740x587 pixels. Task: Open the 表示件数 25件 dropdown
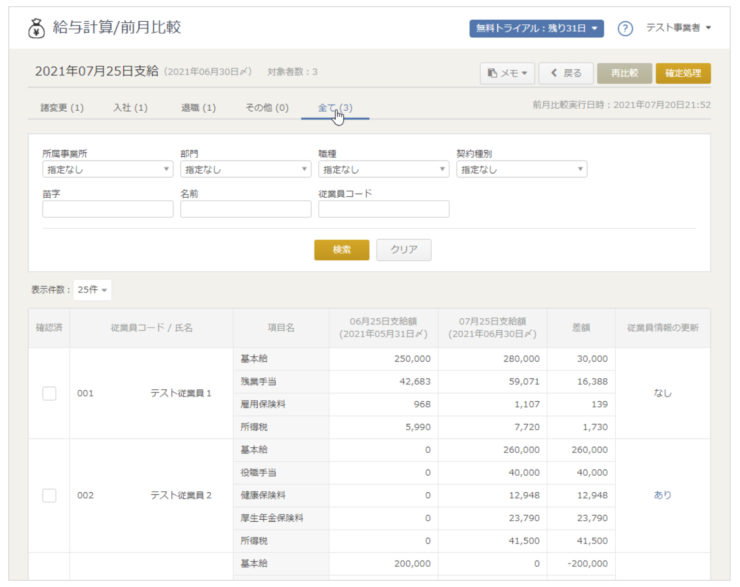pos(92,290)
